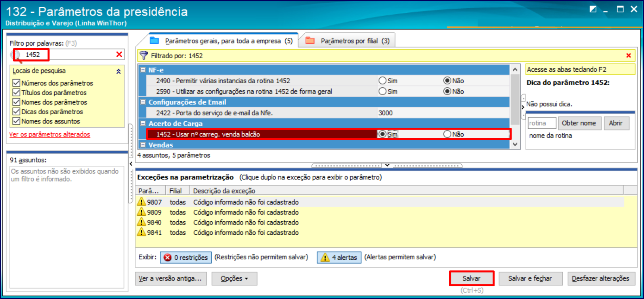Click the funnel filter icon
This screenshot has height=299, width=644.
pyautogui.click(x=144, y=56)
